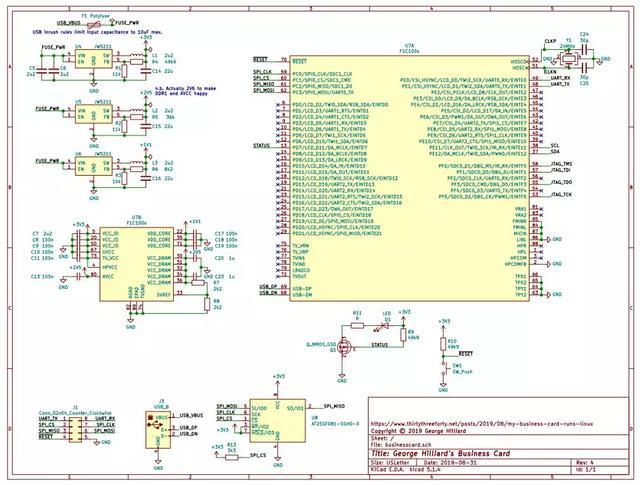This screenshot has height=485, width=640.
Task: Select the +3V3 power symbol above U8
Action: point(278,380)
